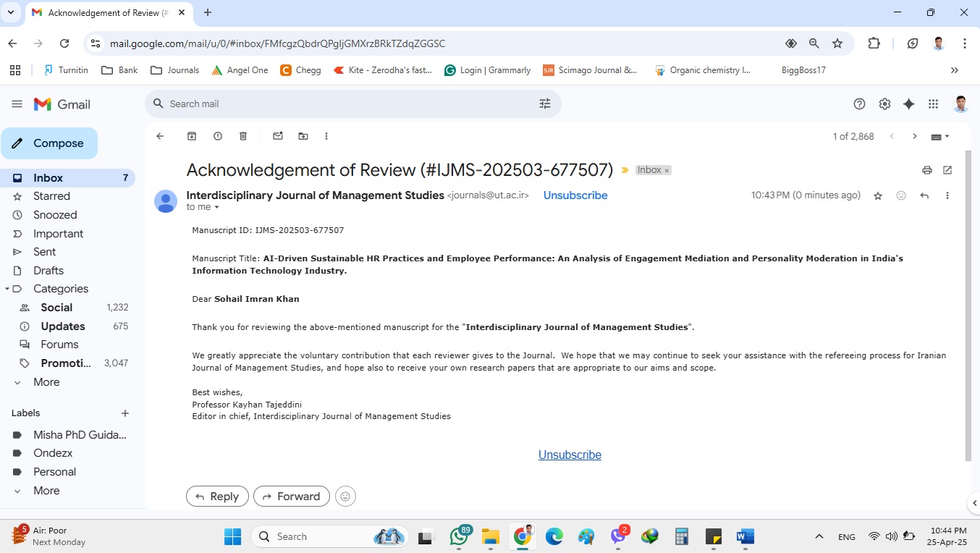Delete the email with the trash icon
980x553 pixels.
(x=243, y=136)
